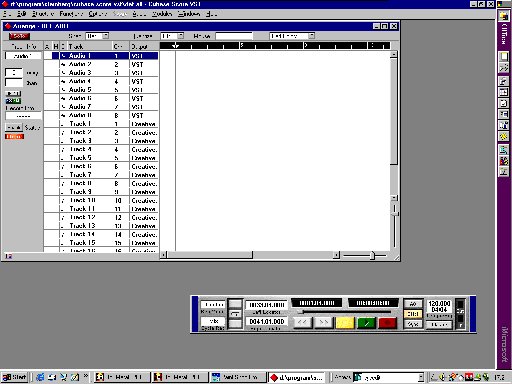
Task: Click the Arrange horizontal scrollbar thumb
Action: 209,255
